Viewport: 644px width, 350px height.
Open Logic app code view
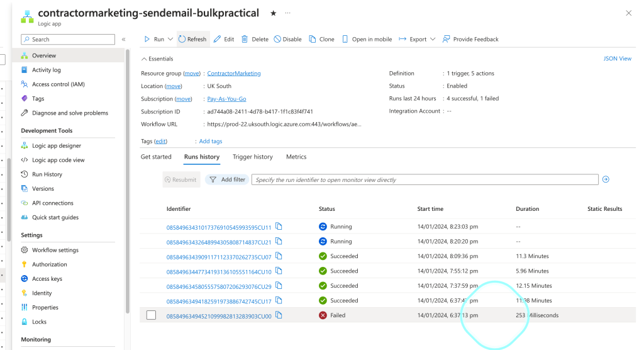click(x=58, y=160)
